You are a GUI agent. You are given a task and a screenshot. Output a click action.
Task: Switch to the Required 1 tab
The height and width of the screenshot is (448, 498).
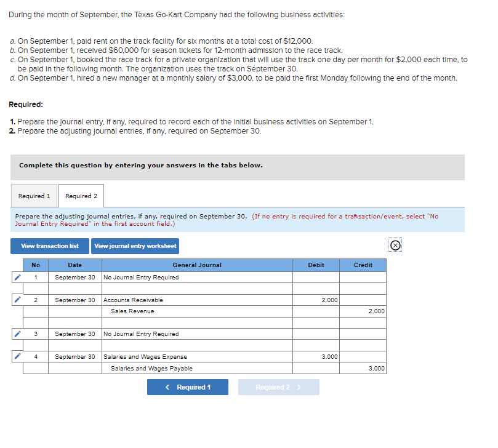(34, 196)
